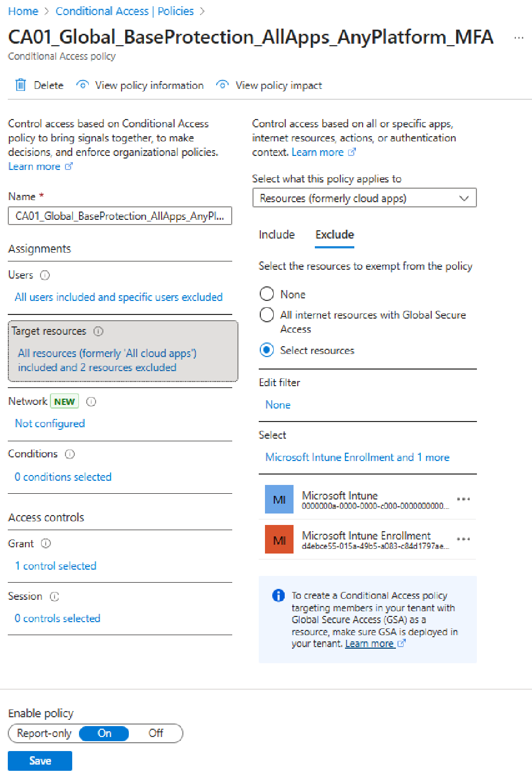Switch to the Exclude tab
Viewport: 532px width, 776px height.
(x=334, y=235)
